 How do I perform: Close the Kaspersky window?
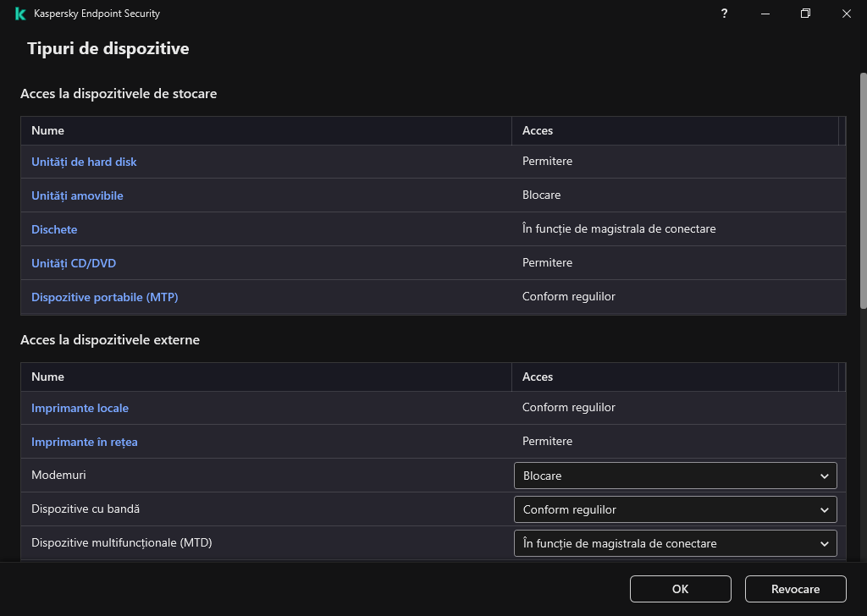click(x=846, y=14)
